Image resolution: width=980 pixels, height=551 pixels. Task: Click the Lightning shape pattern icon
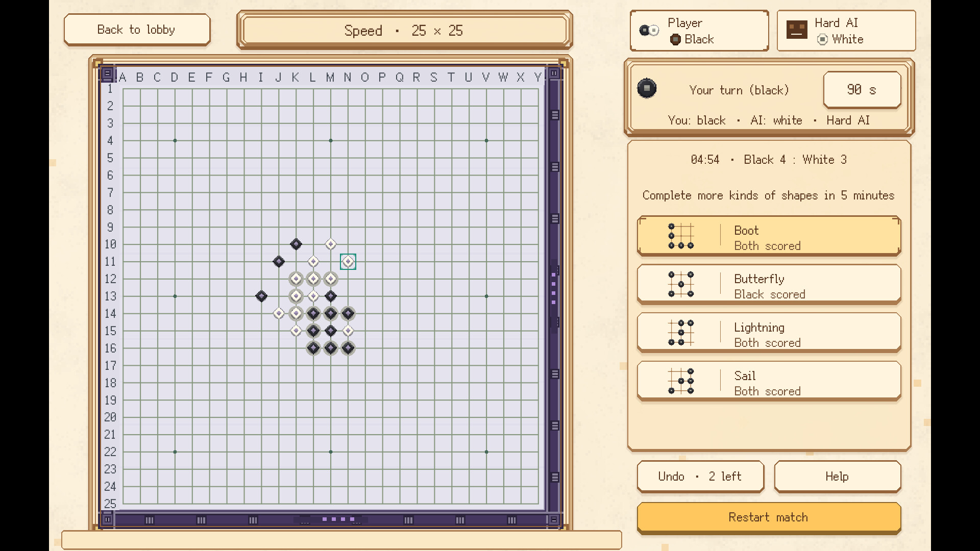pos(681,333)
